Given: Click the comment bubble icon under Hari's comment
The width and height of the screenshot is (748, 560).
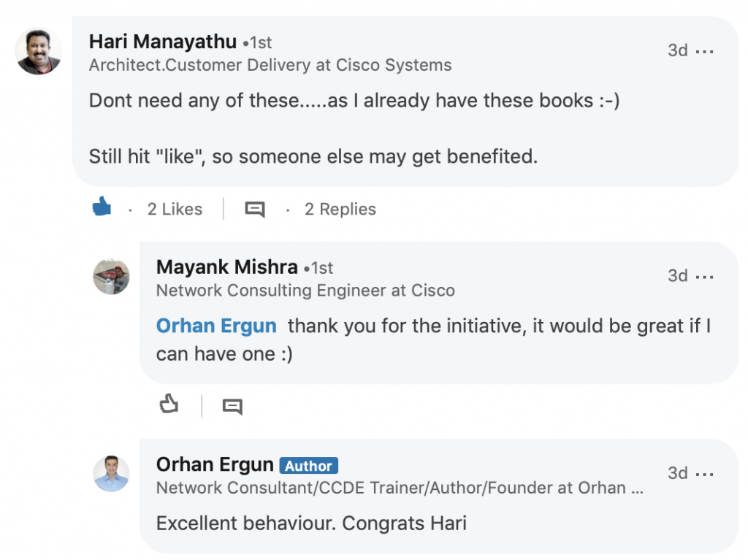Looking at the screenshot, I should 255,210.
